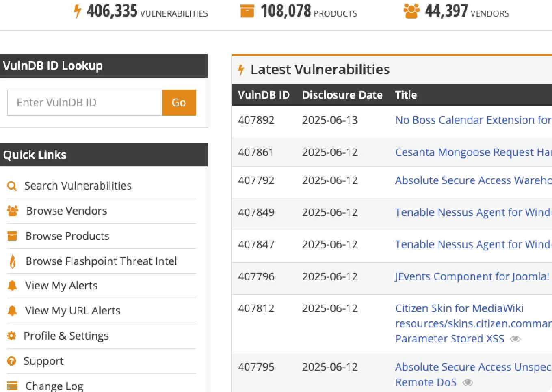Viewport: 552px width, 392px height.
Task: Click the lightning bolt vulnerabilities icon
Action: [x=77, y=11]
